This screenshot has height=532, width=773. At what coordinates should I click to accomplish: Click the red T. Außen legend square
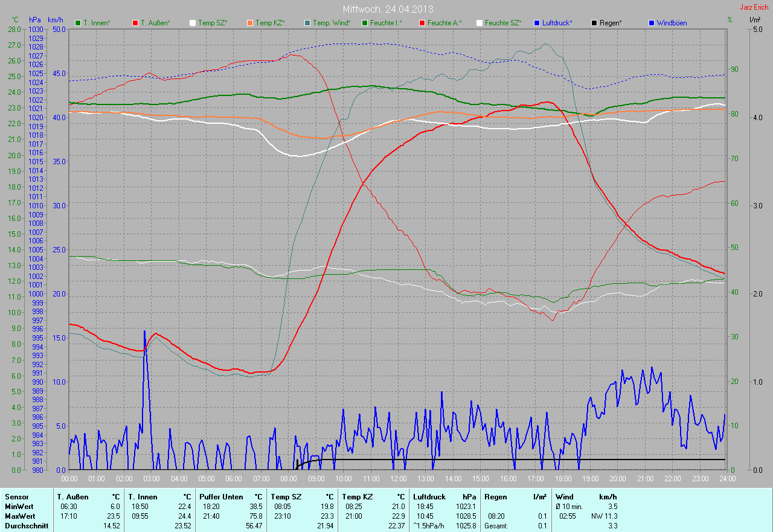click(135, 23)
